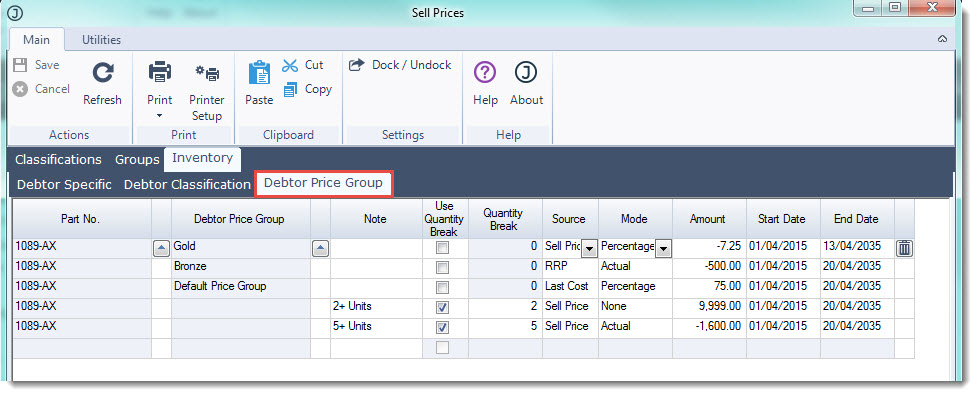Click the End Date column header
The width and height of the screenshot is (977, 396).
tap(857, 219)
